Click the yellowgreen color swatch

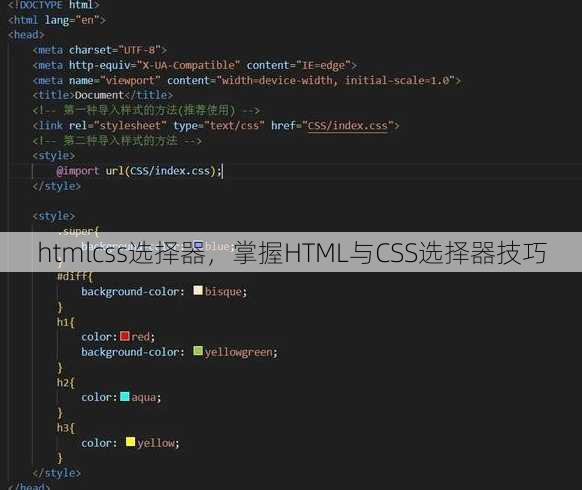pos(198,351)
